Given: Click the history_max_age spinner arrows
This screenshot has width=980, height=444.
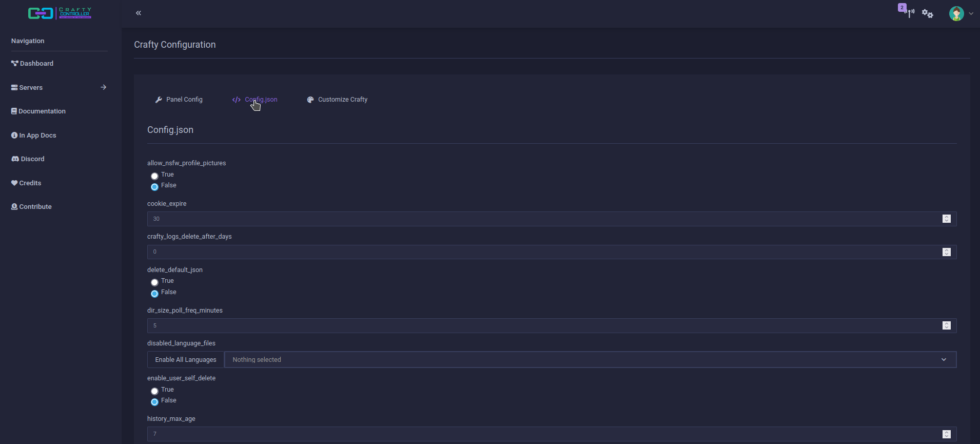Looking at the screenshot, I should (947, 434).
